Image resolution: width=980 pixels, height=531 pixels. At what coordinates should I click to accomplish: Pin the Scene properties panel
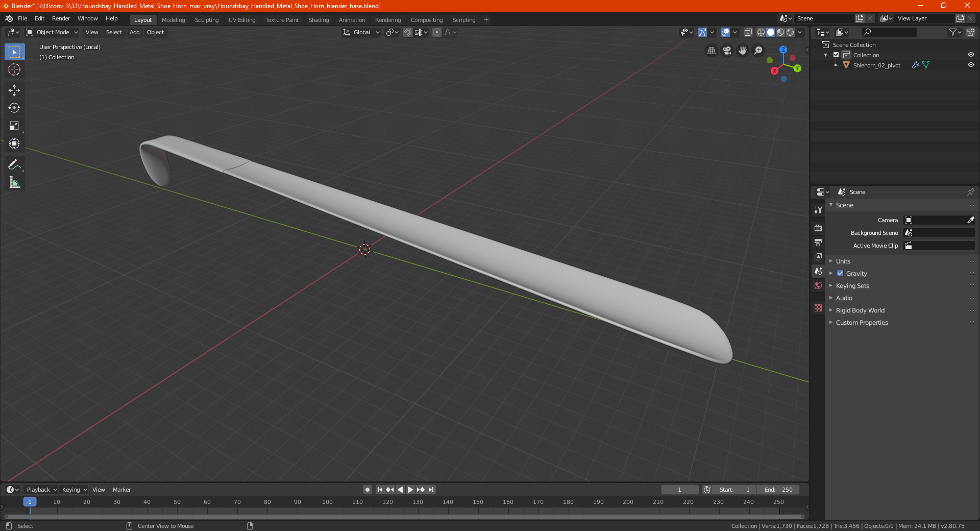970,192
